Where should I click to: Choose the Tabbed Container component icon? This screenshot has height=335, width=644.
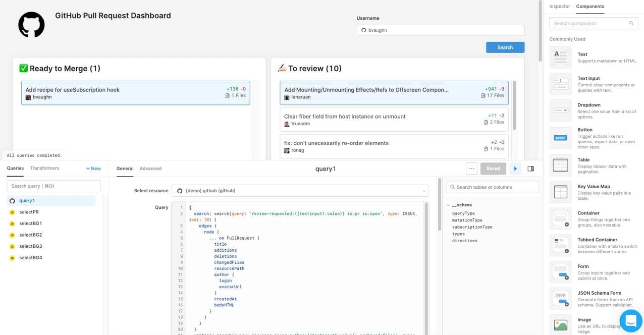[x=560, y=245]
